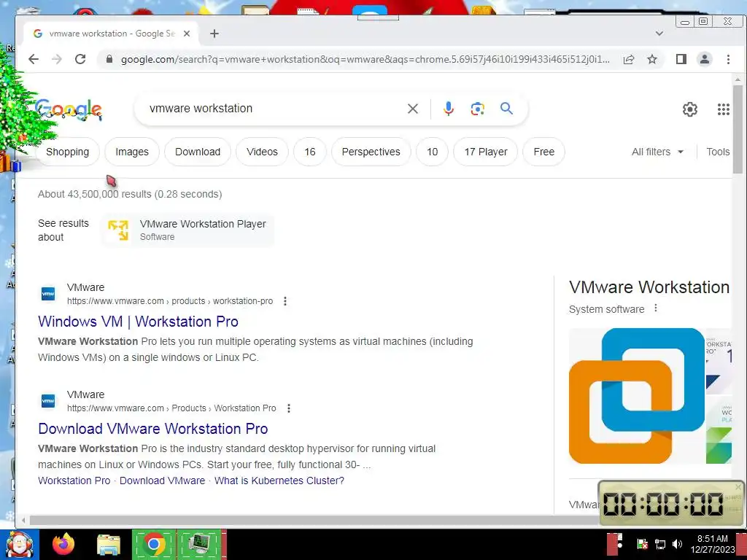Click the vertical page scrollbar
Screen dimensions: 747x560
pos(738,128)
